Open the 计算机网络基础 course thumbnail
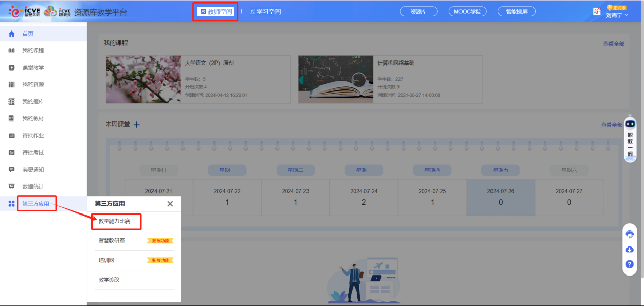This screenshot has height=306, width=644. click(335, 79)
